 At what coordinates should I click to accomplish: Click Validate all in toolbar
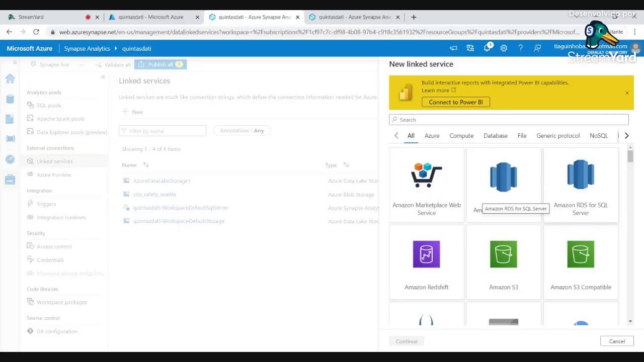113,65
